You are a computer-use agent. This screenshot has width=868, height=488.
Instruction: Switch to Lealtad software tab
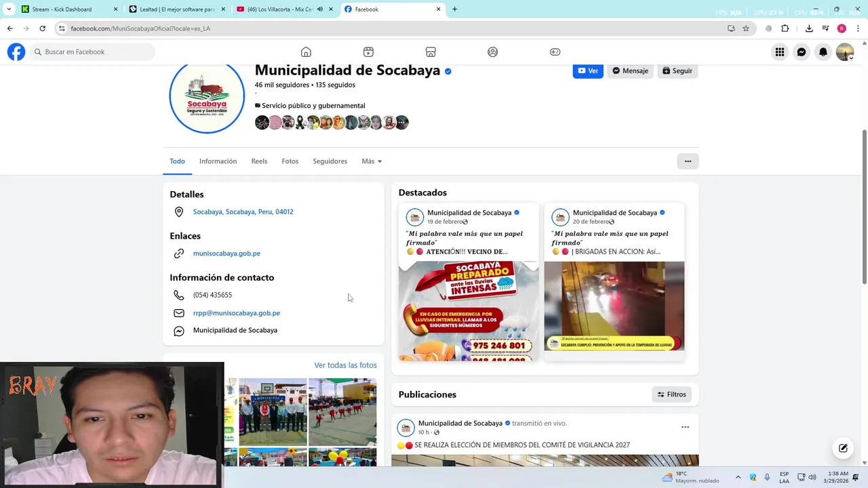pos(176,9)
